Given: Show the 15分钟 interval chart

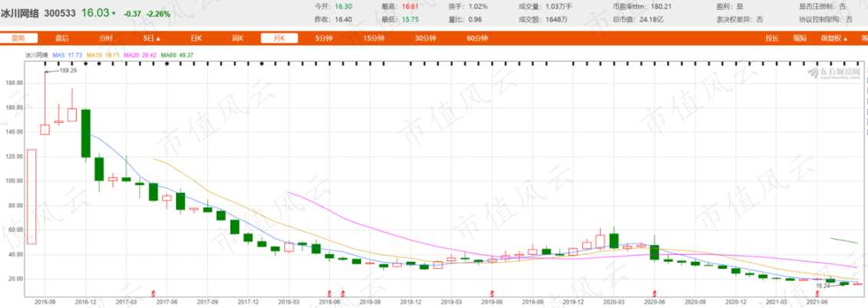Looking at the screenshot, I should click(x=374, y=38).
